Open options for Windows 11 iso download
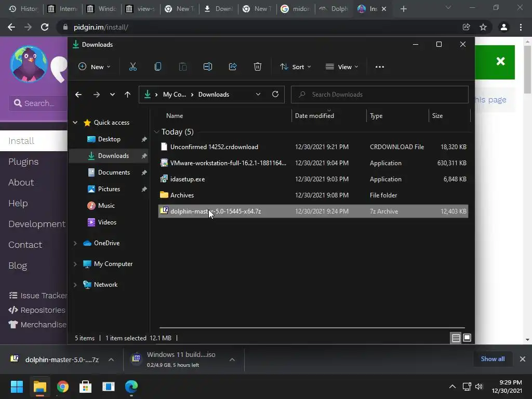 [232, 360]
